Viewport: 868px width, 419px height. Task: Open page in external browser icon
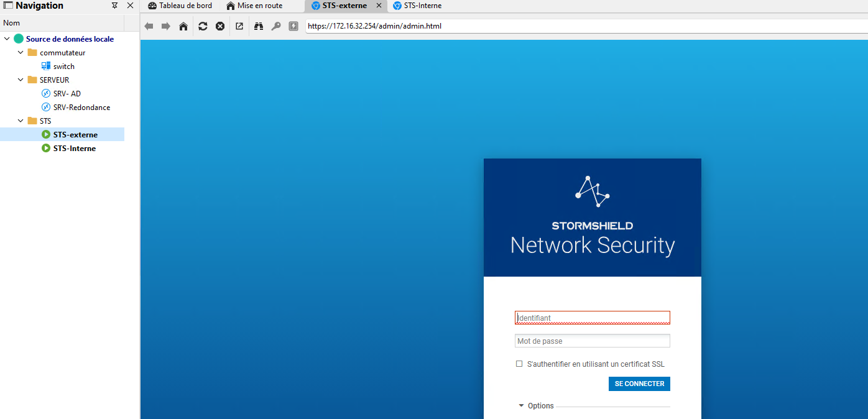coord(239,26)
